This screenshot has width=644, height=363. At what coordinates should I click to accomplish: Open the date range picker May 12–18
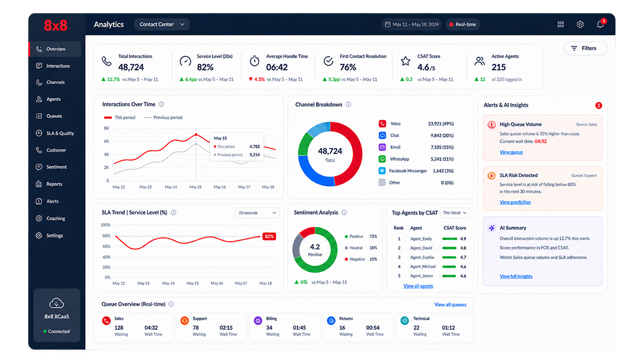coord(411,24)
